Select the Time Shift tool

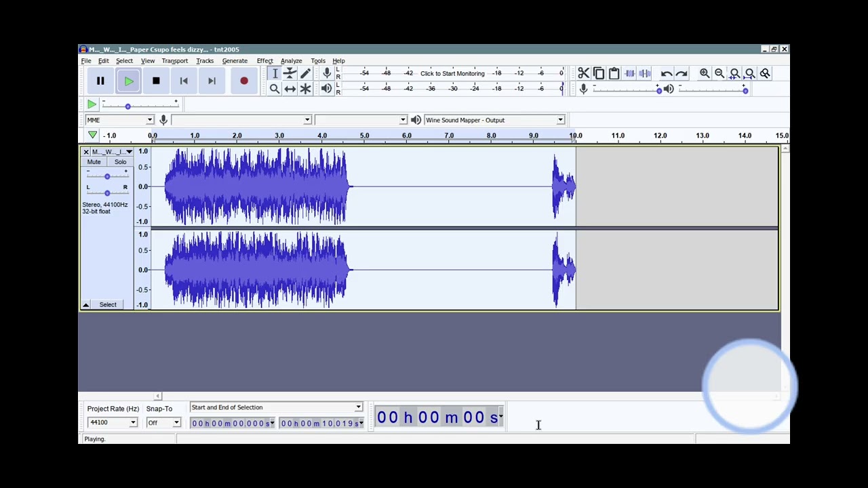[290, 89]
